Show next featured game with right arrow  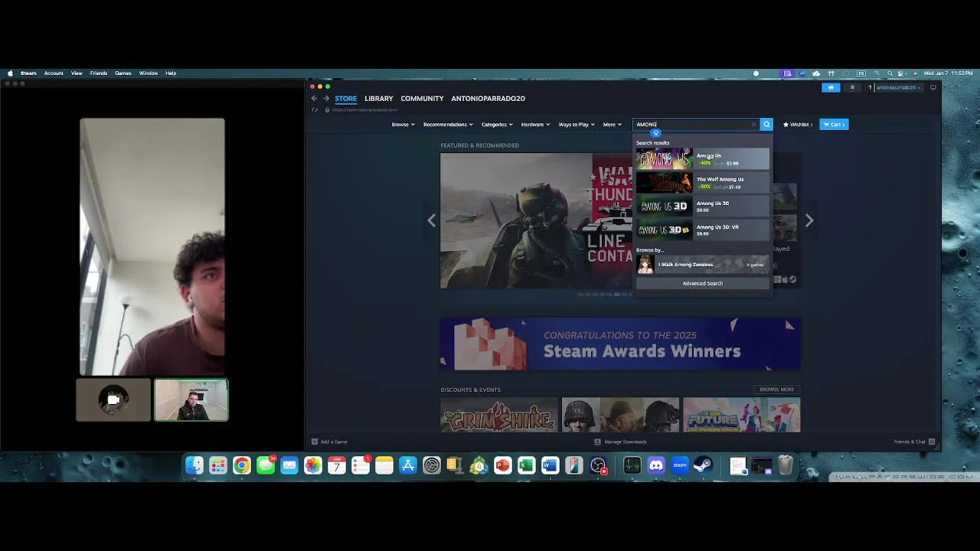[x=809, y=220]
